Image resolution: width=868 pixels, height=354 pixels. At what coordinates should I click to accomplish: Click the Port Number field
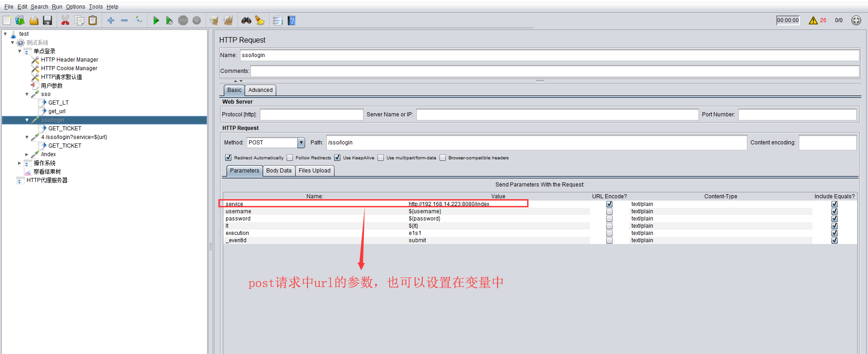coord(797,115)
